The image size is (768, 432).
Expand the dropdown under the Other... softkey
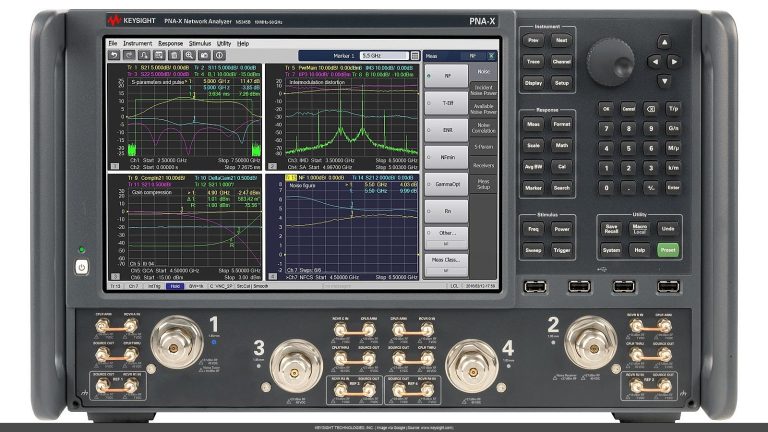coord(446,244)
